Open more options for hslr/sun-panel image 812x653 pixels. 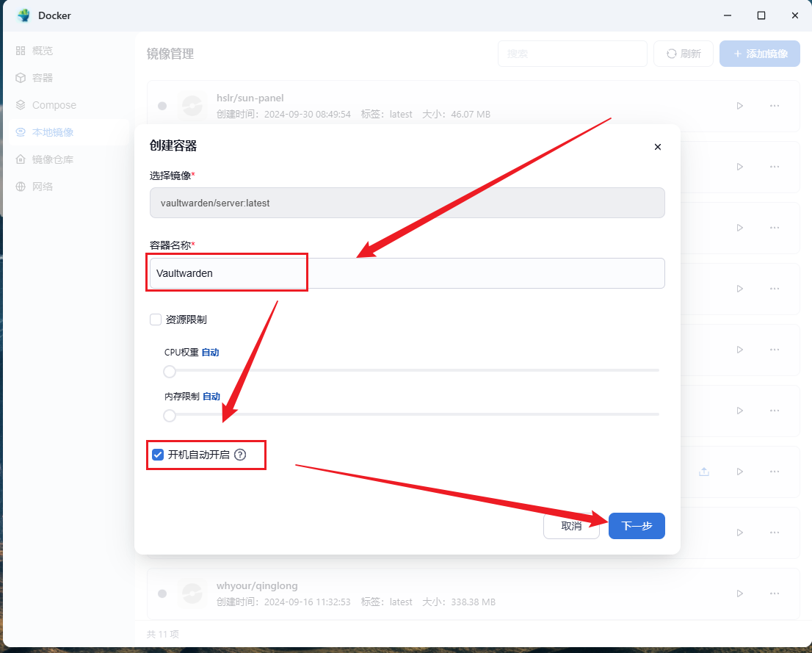[774, 106]
